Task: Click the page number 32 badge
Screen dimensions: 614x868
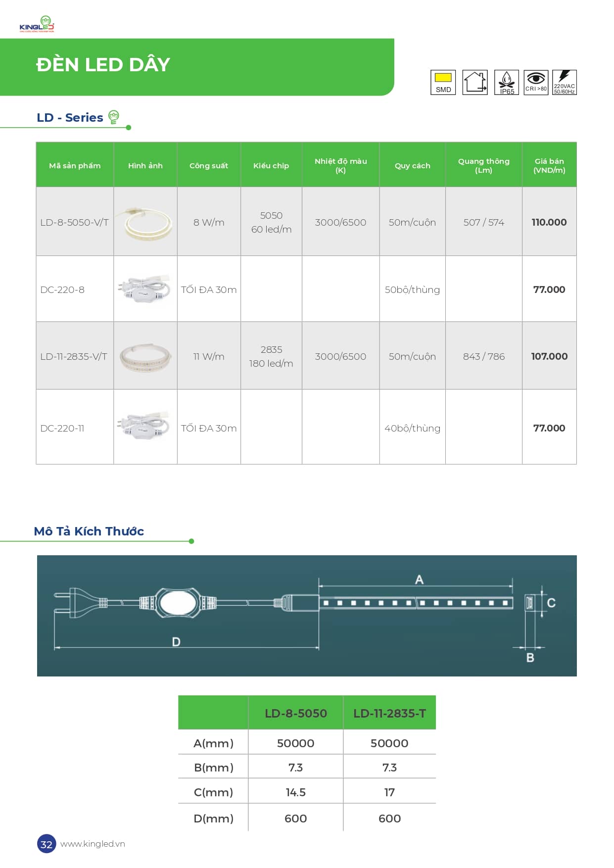Action: coord(47,844)
